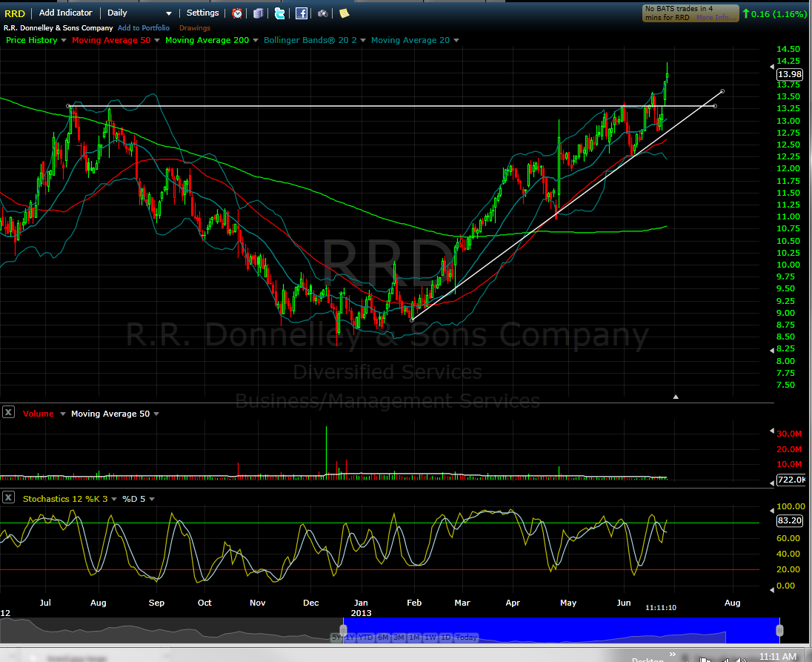Viewport: 812px width, 662px height.
Task: Expand the red Volume indicator dropdown
Action: coord(63,414)
